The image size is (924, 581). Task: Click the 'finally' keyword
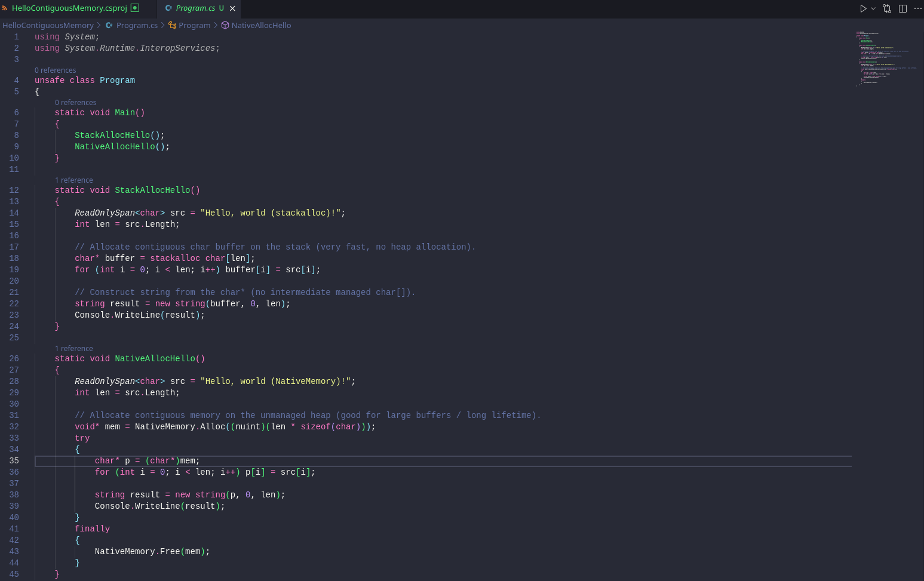(92, 529)
